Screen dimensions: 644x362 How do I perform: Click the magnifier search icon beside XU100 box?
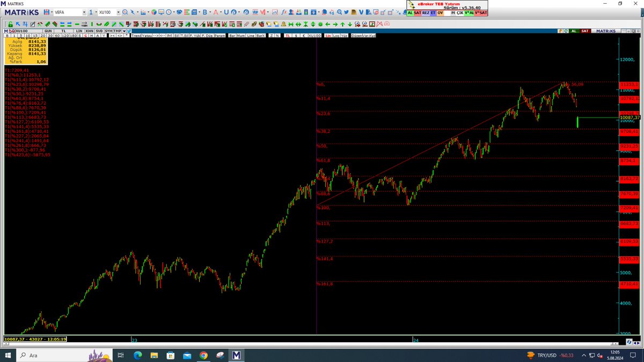[x=125, y=12]
